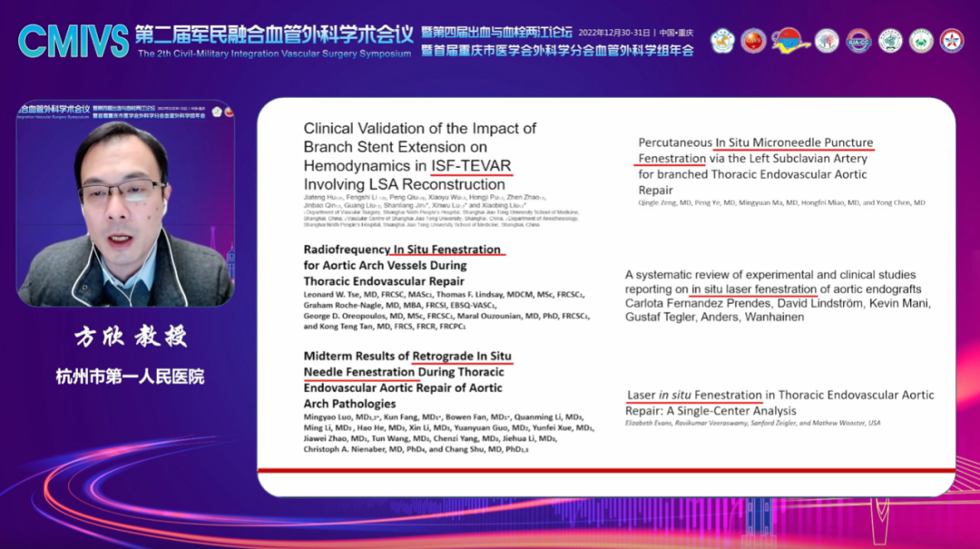
Task: Click the red star circular logo
Action: [x=952, y=41]
